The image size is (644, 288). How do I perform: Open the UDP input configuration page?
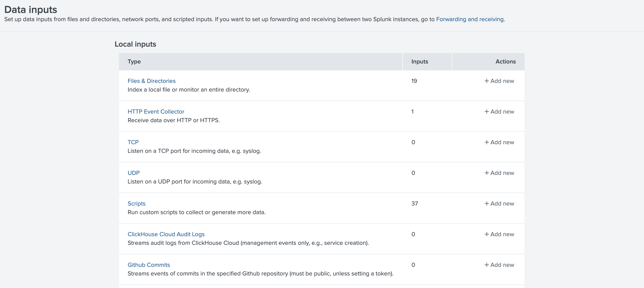point(134,173)
